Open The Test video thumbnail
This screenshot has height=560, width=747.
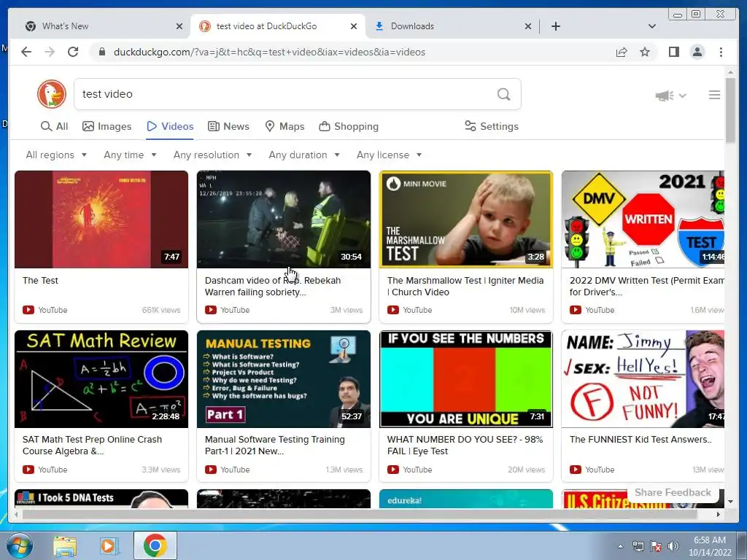[x=101, y=219]
